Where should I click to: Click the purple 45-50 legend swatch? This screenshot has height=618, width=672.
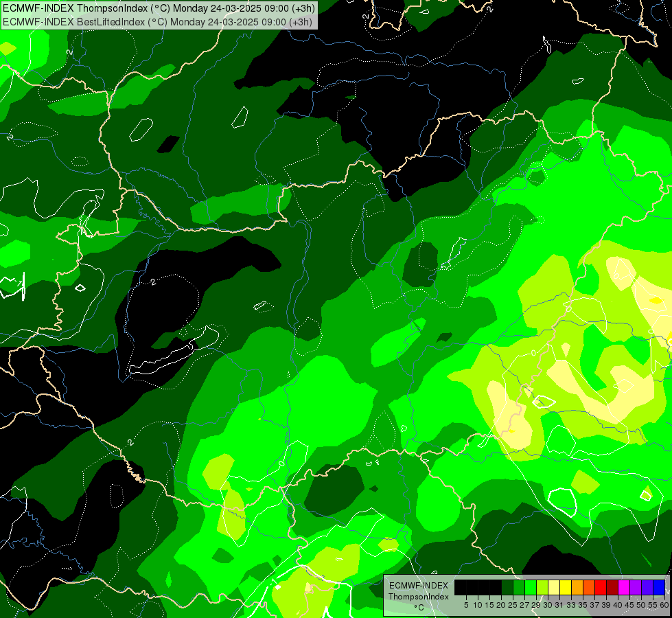(636, 588)
